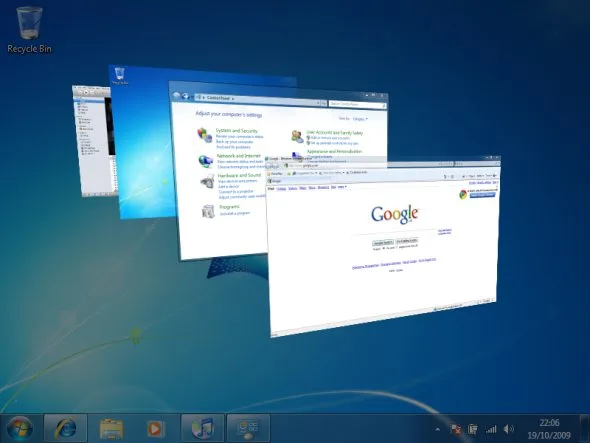
Task: Show hidden tray icons arrow
Action: 437,429
